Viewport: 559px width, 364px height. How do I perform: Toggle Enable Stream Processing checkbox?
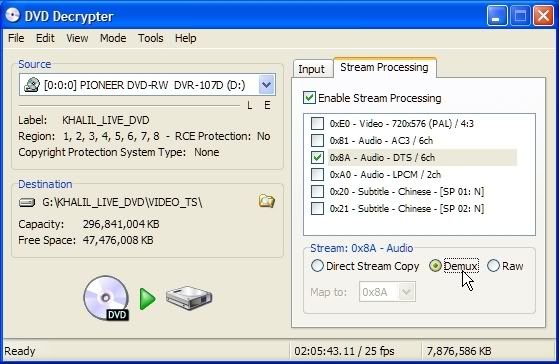309,98
